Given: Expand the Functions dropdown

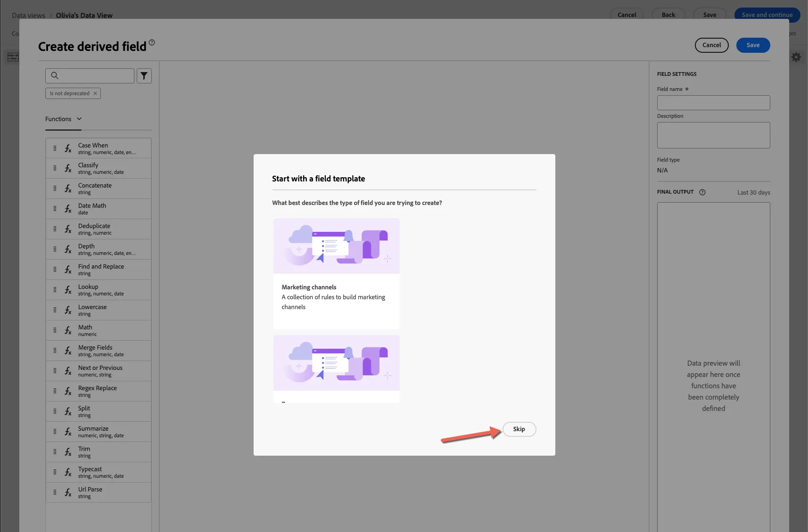Looking at the screenshot, I should (x=64, y=119).
